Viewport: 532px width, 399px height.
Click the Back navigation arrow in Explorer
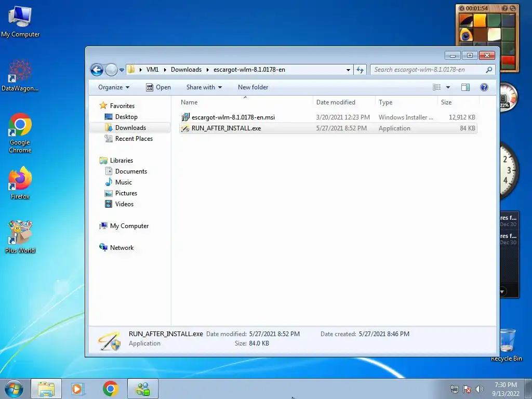pos(97,70)
